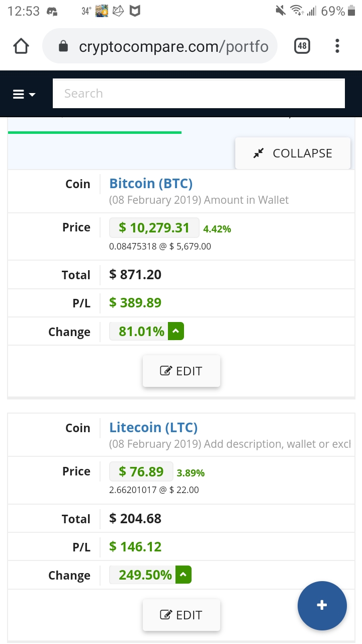Open the Bitcoin (BTC) coin link
Image resolution: width=362 pixels, height=644 pixels.
pos(151,184)
